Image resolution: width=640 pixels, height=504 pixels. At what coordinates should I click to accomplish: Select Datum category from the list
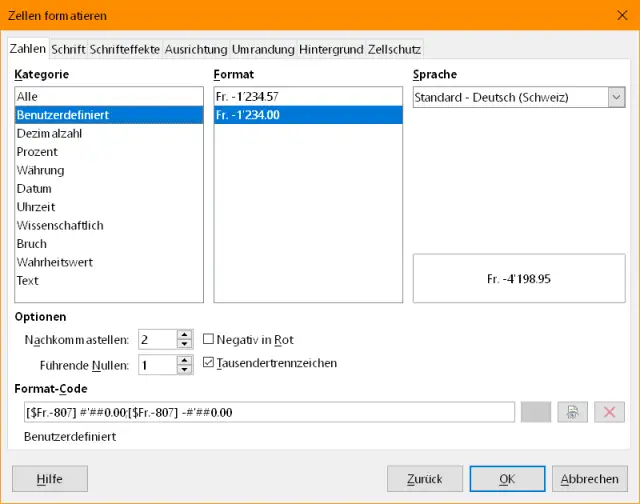34,188
